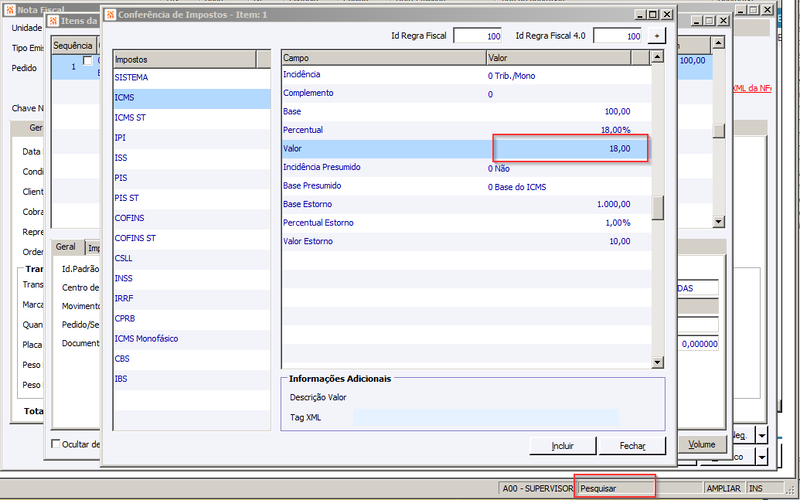Click the Id Regra Fiscal field
800x500 pixels.
pos(478,36)
